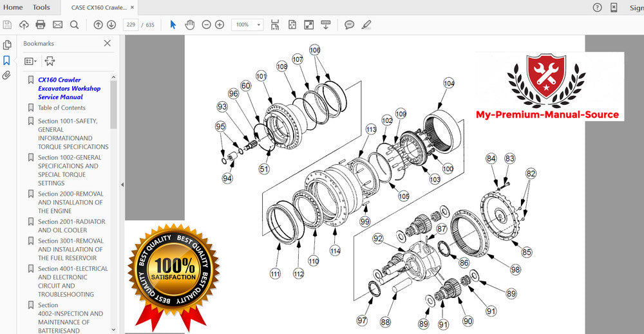The width and height of the screenshot is (644, 334).
Task: Select the Hand pan tool
Action: click(x=189, y=24)
